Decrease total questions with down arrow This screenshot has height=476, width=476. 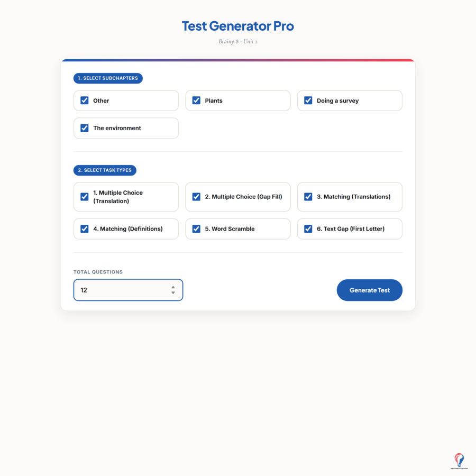[173, 292]
